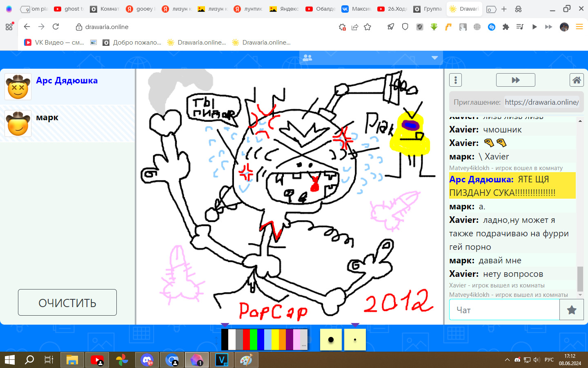
Task: Click the ОЧИСТИТЬ clear button
Action: tap(67, 303)
